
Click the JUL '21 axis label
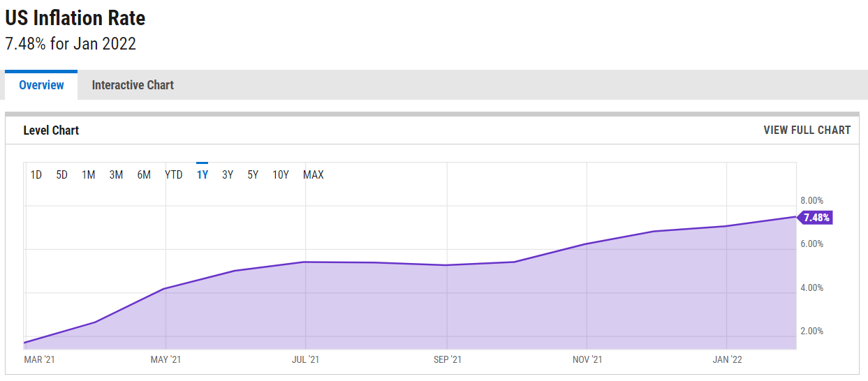point(305,359)
